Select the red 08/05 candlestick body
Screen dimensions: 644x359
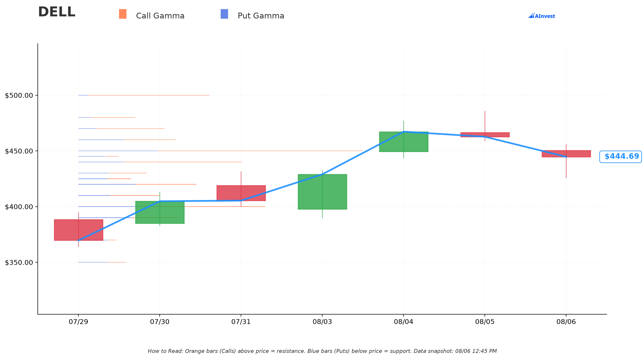485,135
